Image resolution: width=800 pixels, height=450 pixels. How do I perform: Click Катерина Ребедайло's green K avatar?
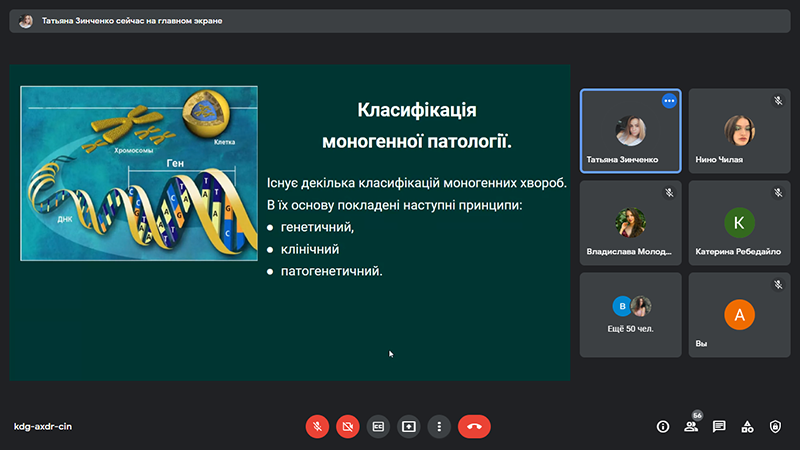tap(739, 221)
